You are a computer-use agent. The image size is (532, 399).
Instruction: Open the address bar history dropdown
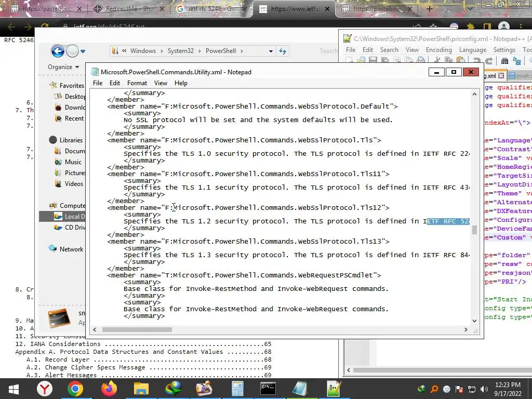coord(271,51)
